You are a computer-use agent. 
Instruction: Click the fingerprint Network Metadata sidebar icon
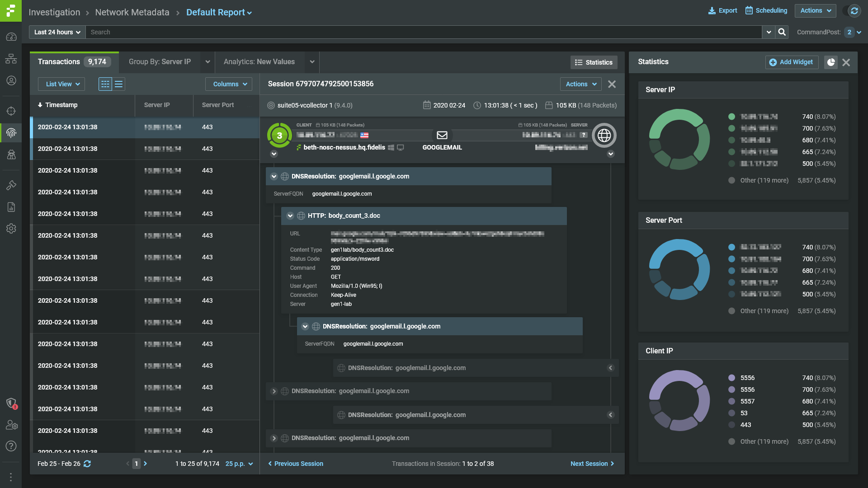(x=11, y=133)
